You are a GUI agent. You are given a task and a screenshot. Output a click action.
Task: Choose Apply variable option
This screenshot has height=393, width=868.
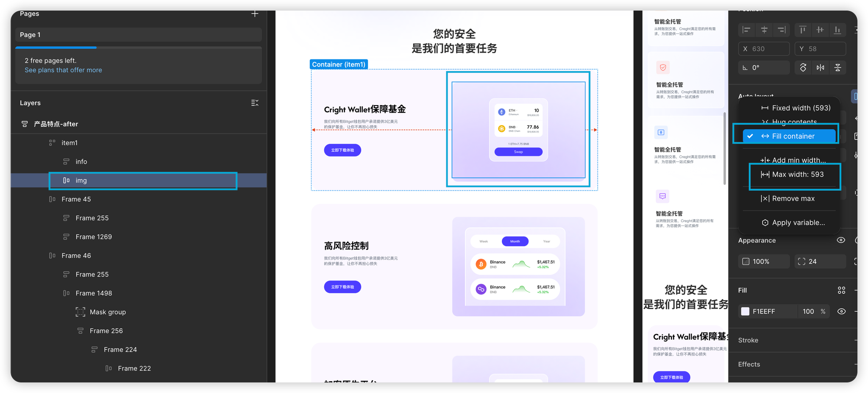pyautogui.click(x=798, y=223)
